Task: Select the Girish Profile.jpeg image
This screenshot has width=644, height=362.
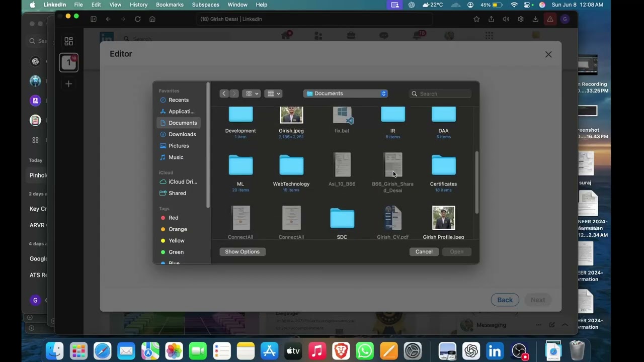Action: tap(443, 223)
